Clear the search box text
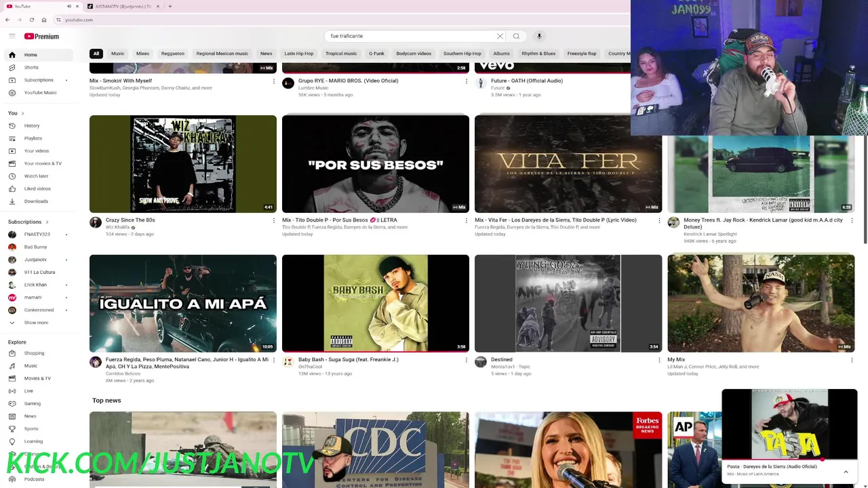868x488 pixels. [500, 36]
